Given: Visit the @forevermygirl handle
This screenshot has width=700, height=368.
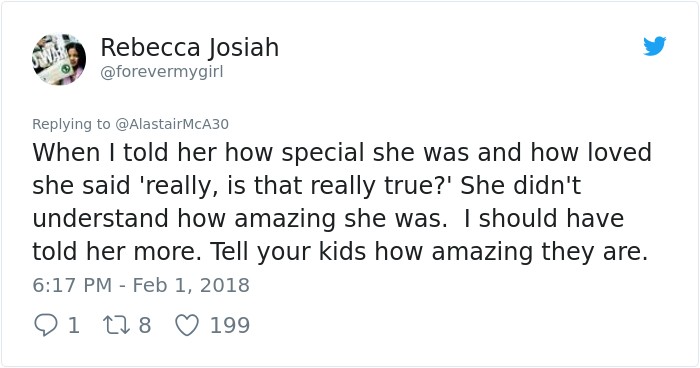Looking at the screenshot, I should [162, 72].
